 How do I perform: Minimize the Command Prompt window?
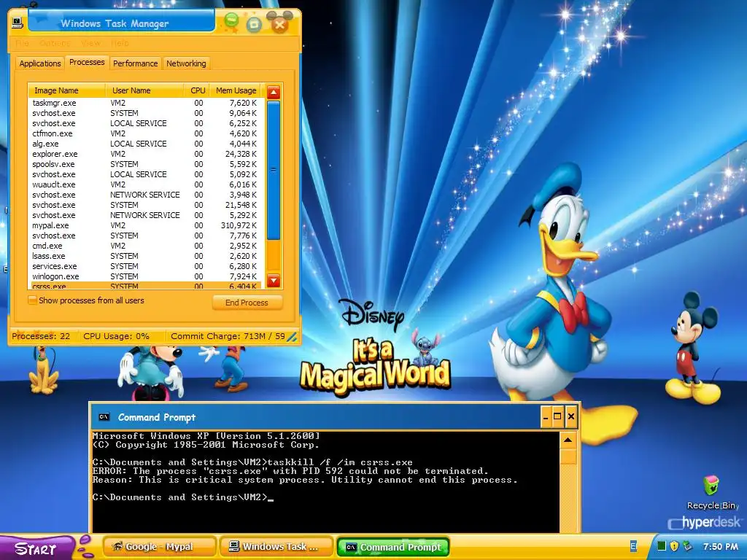[546, 417]
